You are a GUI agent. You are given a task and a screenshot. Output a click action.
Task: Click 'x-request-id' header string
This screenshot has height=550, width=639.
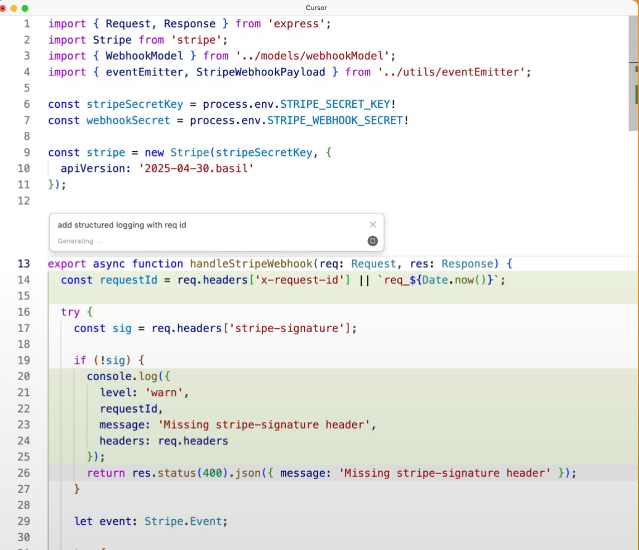299,280
